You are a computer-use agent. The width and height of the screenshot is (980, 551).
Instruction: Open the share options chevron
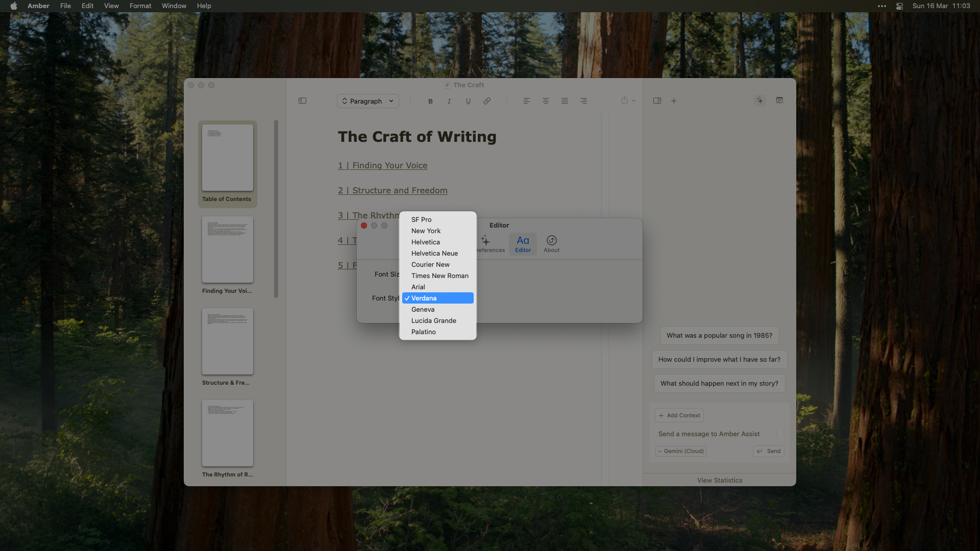click(633, 101)
